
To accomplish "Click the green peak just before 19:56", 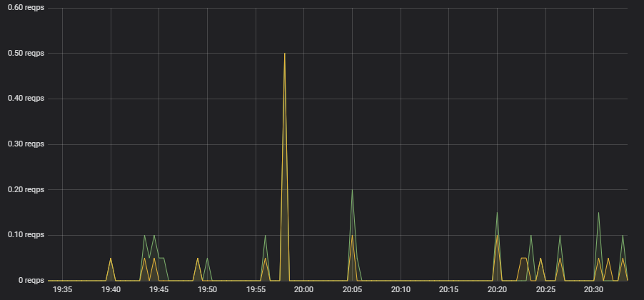I will point(266,236).
